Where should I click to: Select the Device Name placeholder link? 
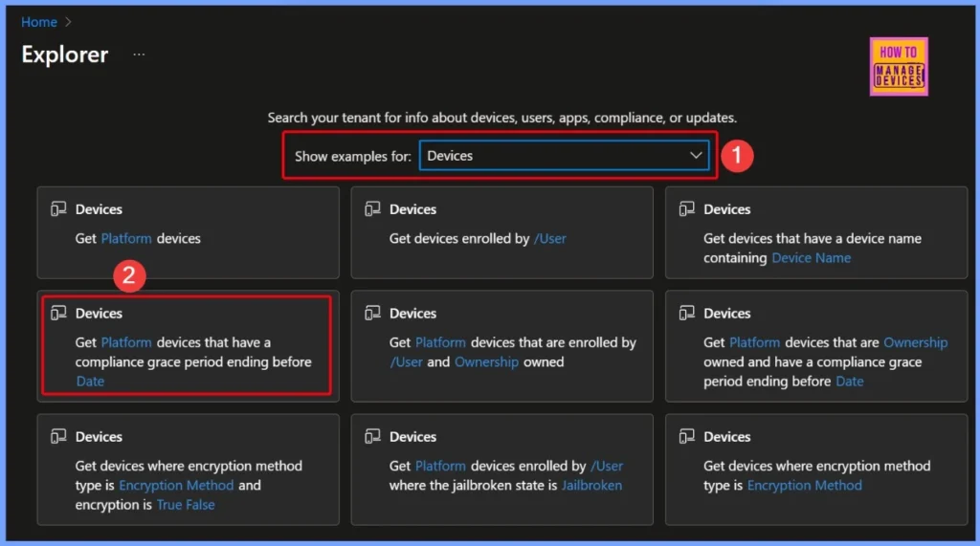point(812,257)
